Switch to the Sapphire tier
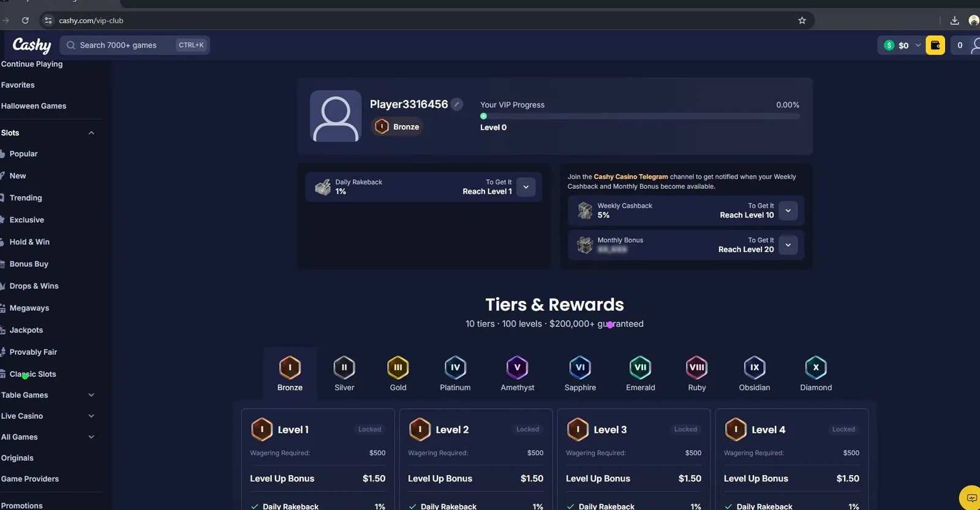Image resolution: width=980 pixels, height=510 pixels. 580,373
